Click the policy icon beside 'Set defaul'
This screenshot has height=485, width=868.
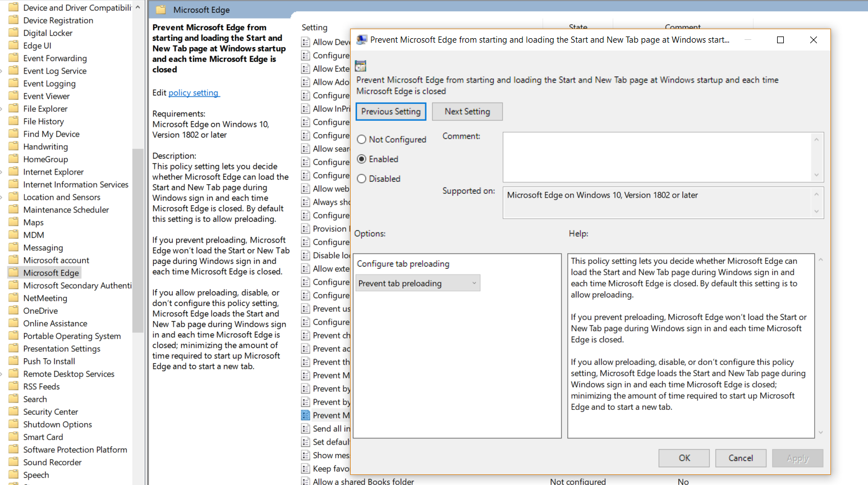306,442
